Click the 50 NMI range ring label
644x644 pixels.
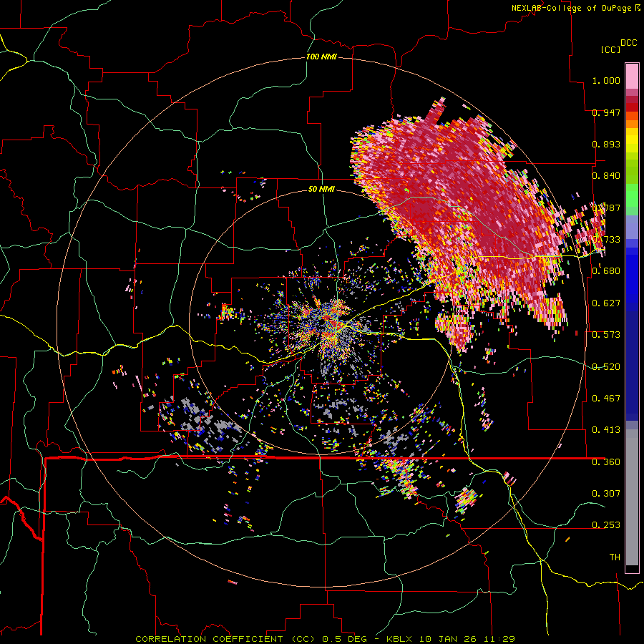coord(321,189)
